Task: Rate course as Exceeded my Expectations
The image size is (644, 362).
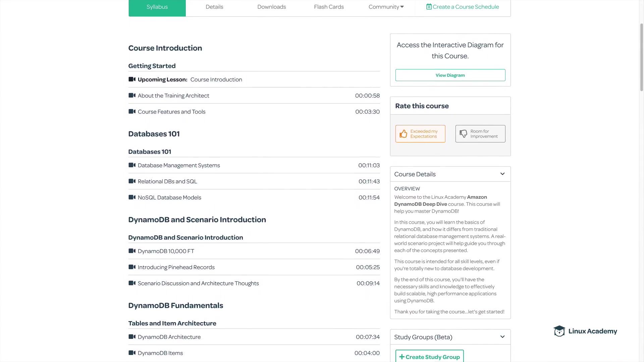Action: (420, 134)
